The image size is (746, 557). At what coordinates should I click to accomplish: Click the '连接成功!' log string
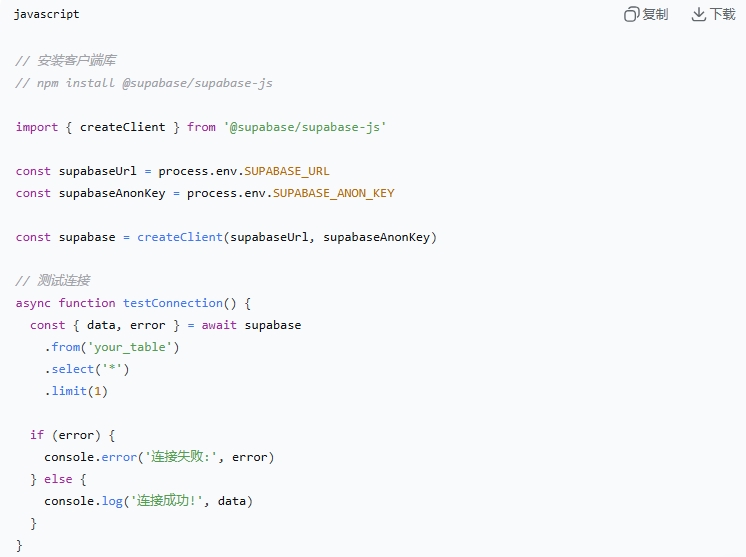(x=163, y=501)
